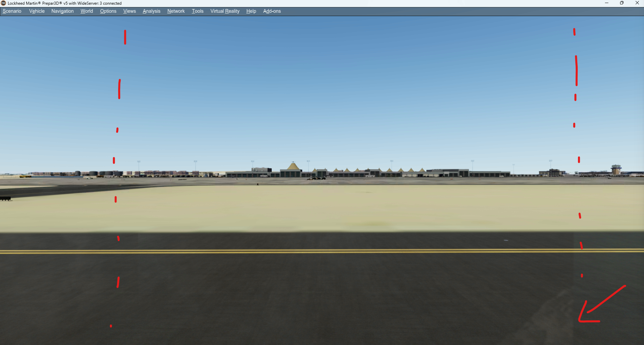Image resolution: width=644 pixels, height=345 pixels.
Task: Open the Vehicle menu
Action: click(36, 11)
